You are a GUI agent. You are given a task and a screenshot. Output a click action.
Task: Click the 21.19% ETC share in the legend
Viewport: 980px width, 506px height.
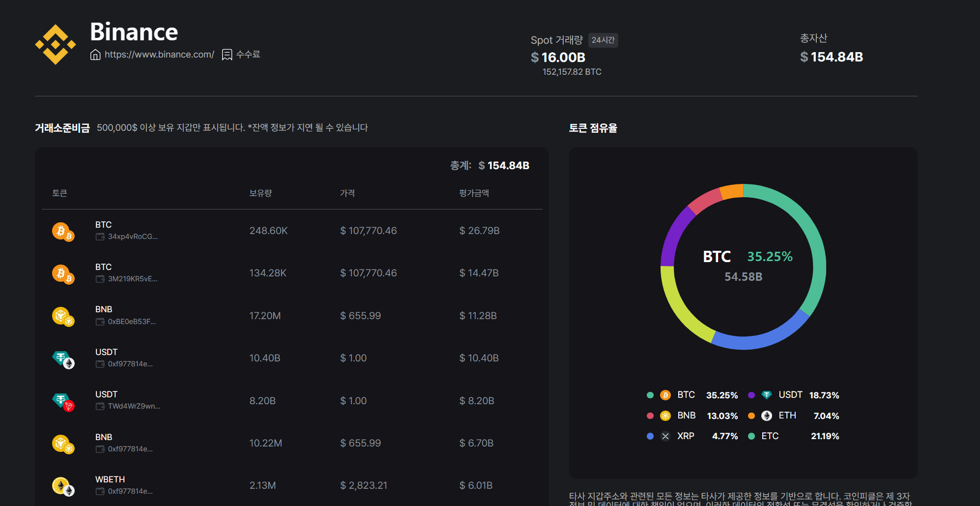825,436
